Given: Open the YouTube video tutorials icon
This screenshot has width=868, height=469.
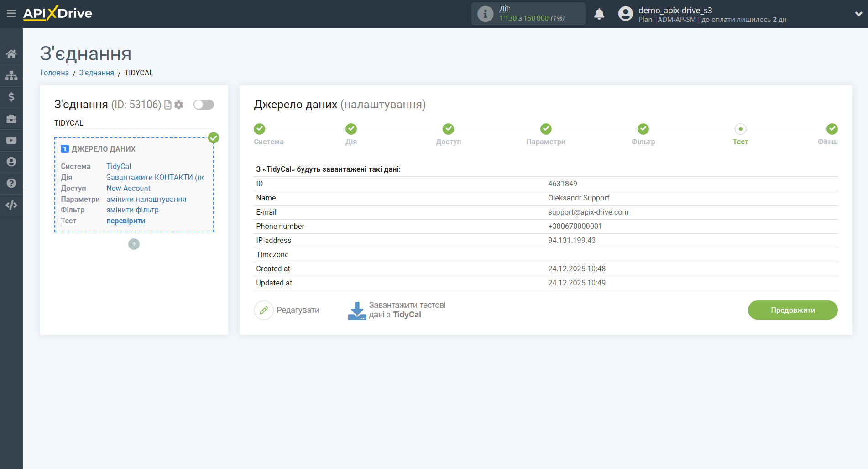Looking at the screenshot, I should point(11,140).
